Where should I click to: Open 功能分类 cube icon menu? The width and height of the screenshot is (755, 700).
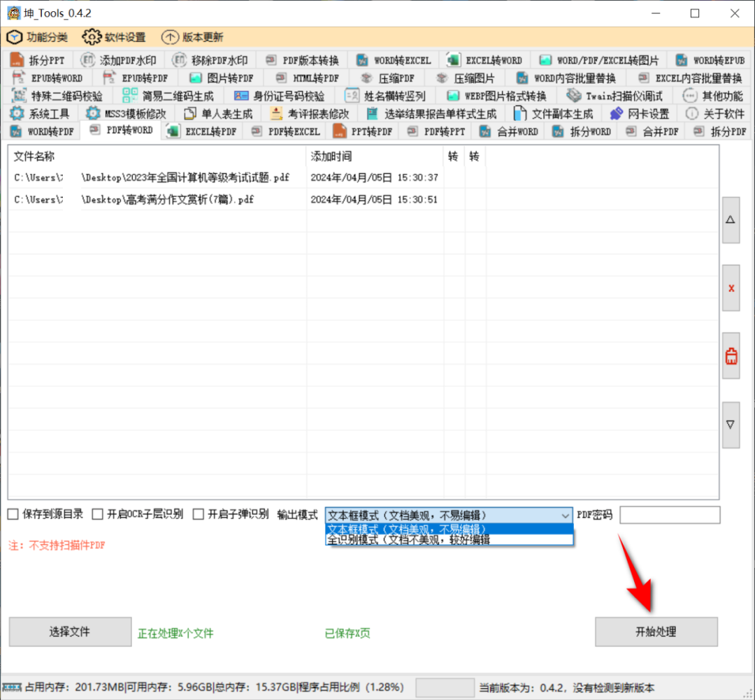(15, 37)
